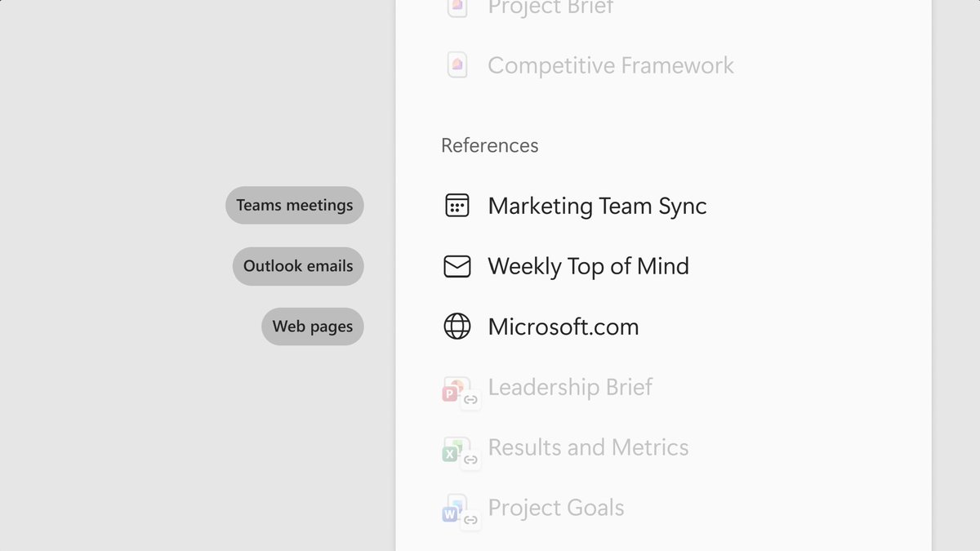This screenshot has width=980, height=551.
Task: Open the Project Goals document reference
Action: (556, 508)
